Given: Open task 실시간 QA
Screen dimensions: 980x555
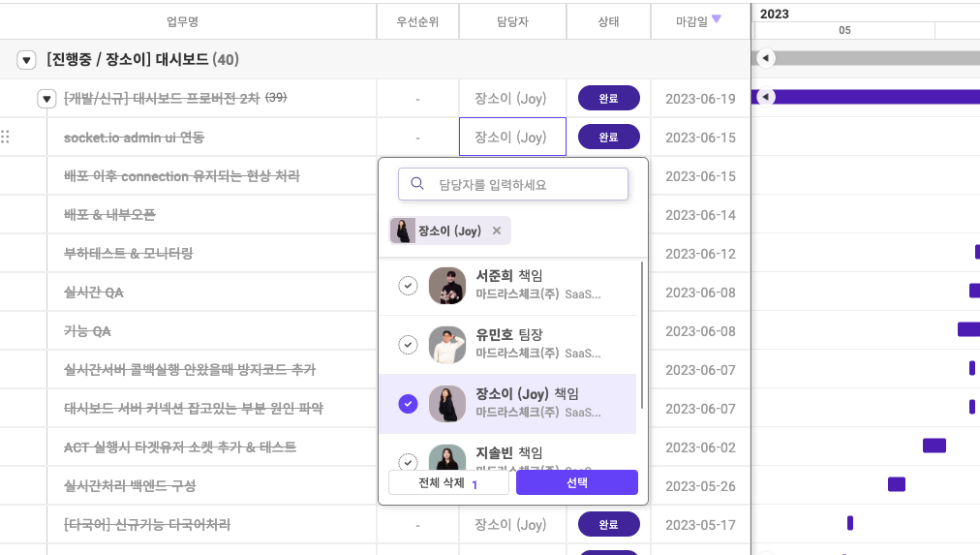Looking at the screenshot, I should tap(94, 293).
